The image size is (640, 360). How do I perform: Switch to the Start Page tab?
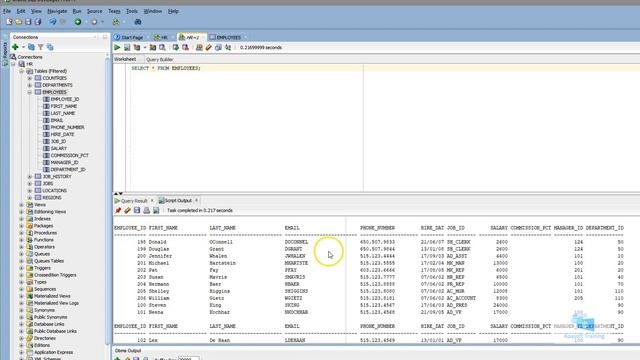[129, 37]
